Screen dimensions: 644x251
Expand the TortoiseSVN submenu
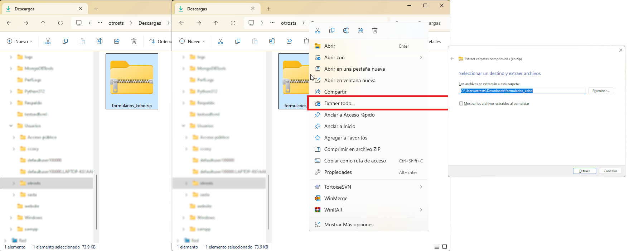pos(421,187)
